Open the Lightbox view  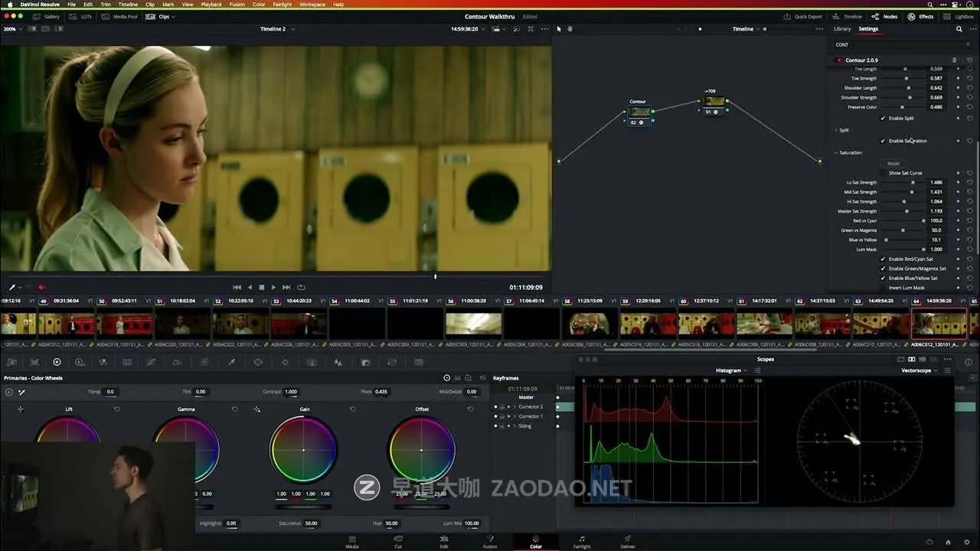click(x=959, y=16)
